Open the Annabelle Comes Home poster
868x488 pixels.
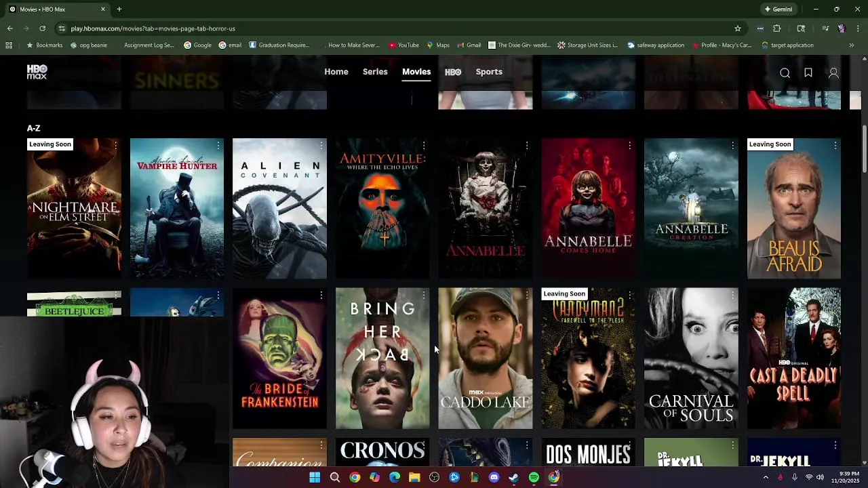588,209
